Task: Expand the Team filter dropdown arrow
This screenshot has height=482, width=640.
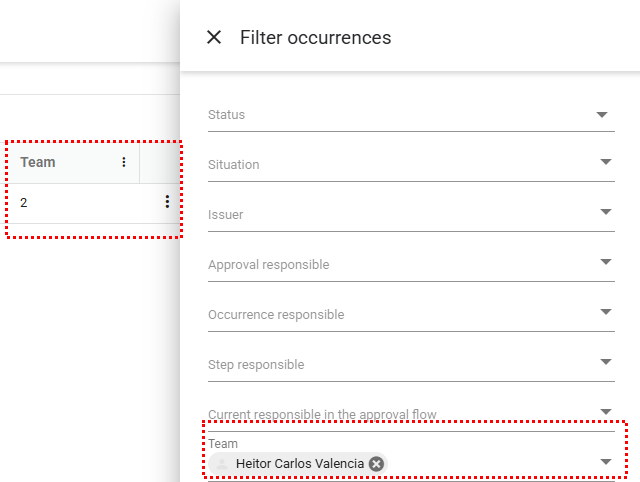Action: pos(606,462)
